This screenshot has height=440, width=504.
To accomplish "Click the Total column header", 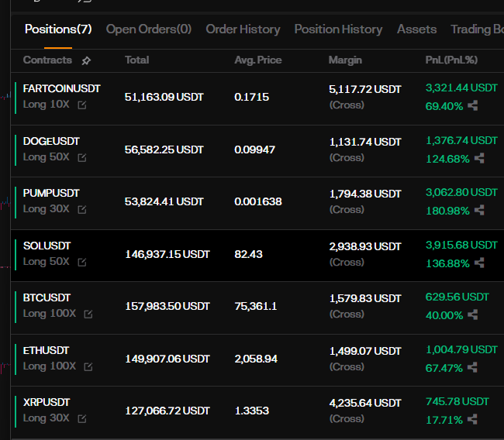I will pos(137,60).
